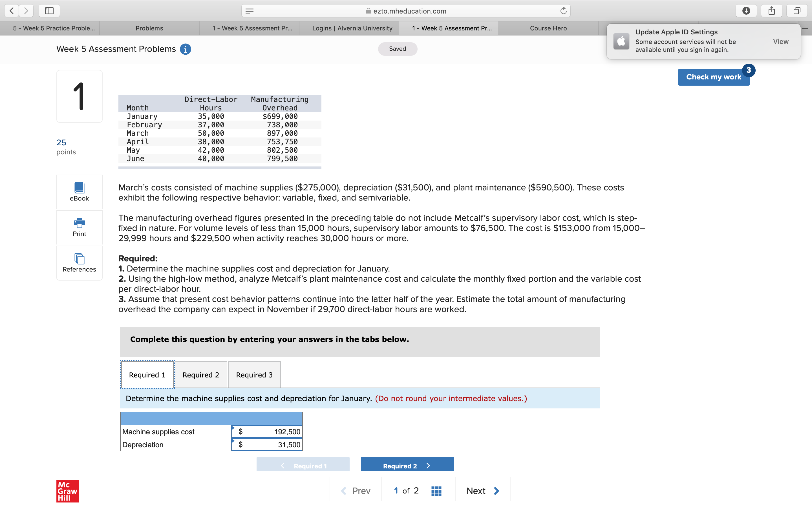Open Reader view from the address bar
This screenshot has height=507, width=812.
point(249,10)
